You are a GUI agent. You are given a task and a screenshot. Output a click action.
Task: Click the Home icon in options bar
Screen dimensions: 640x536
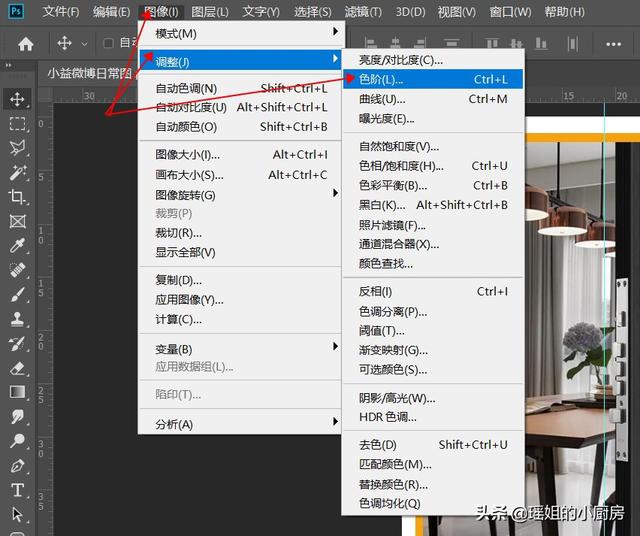pyautogui.click(x=25, y=44)
